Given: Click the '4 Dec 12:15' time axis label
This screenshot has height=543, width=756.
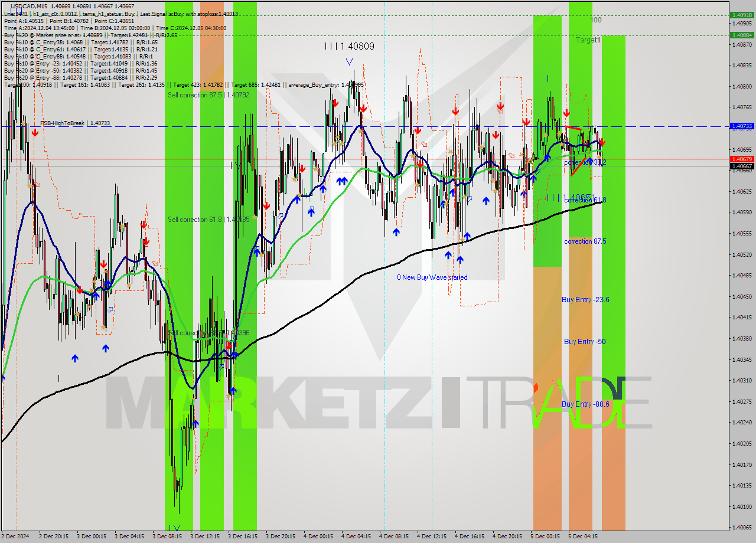Looking at the screenshot, I should (432, 537).
